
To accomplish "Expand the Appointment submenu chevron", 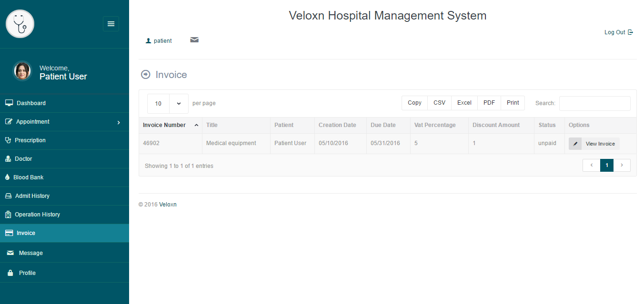I will pyautogui.click(x=119, y=122).
